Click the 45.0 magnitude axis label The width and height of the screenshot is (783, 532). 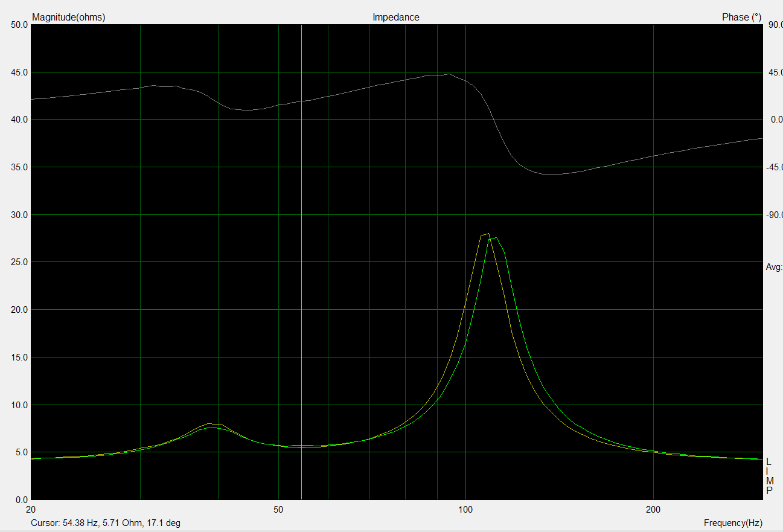click(x=19, y=72)
